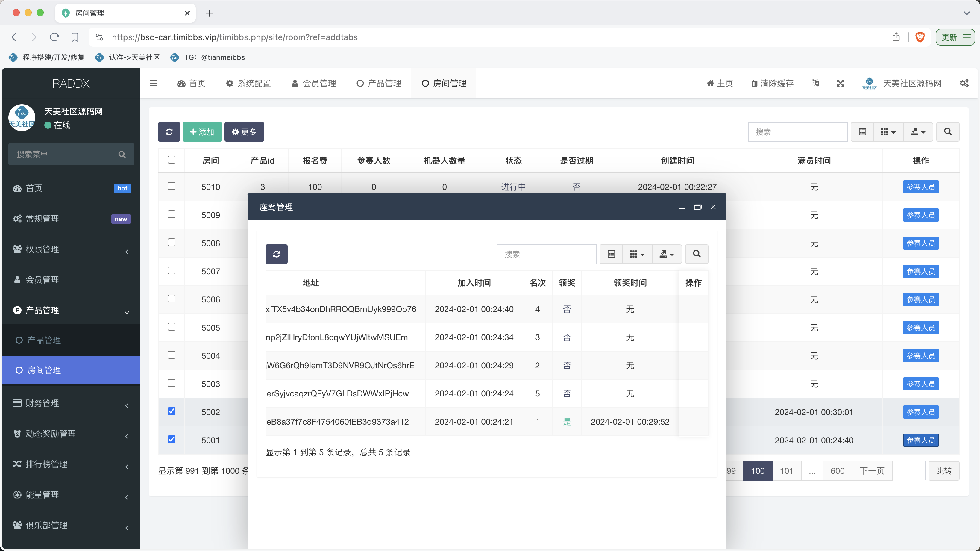Collapse the 产品管理 sidebar menu

coord(71,311)
